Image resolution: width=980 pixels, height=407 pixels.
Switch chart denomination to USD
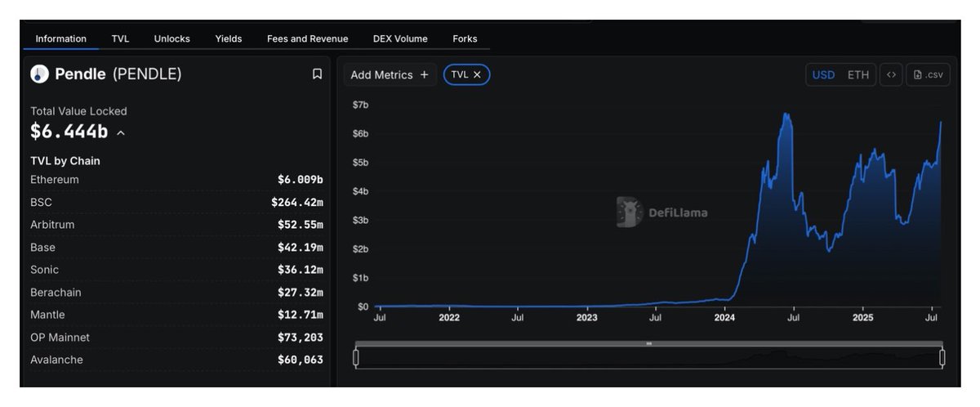coord(823,75)
